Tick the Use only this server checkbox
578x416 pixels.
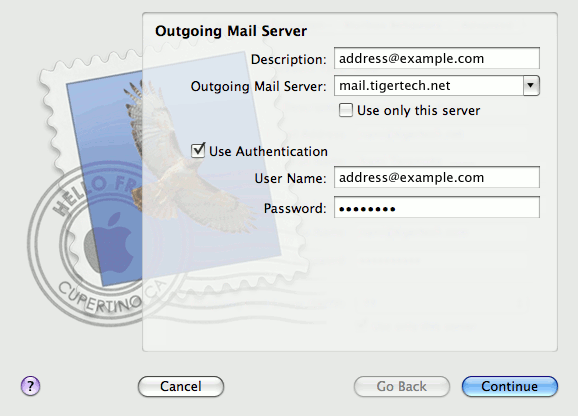(345, 110)
